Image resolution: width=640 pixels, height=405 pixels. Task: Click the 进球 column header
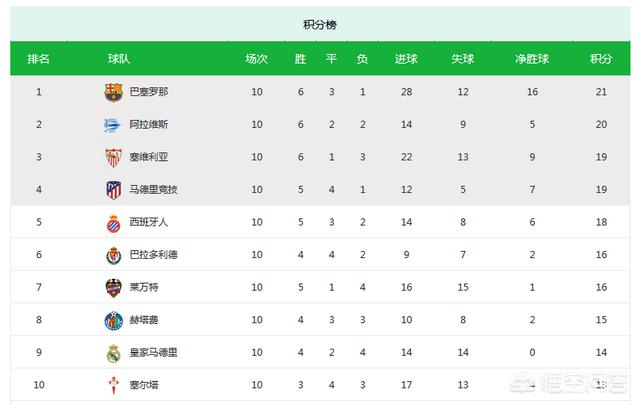pyautogui.click(x=406, y=59)
